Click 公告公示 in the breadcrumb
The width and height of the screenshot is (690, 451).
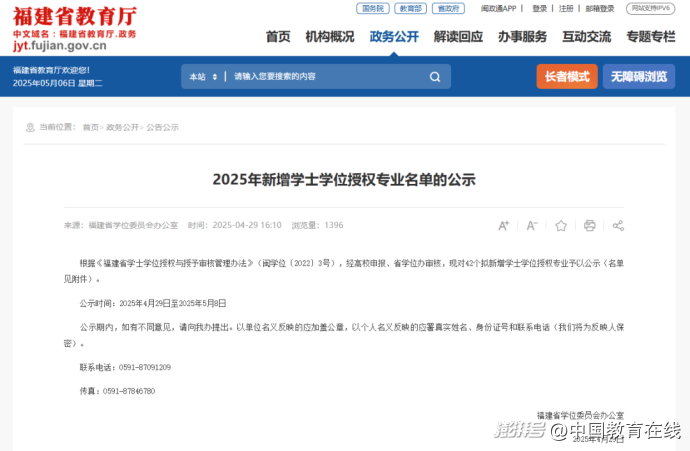[x=162, y=127]
